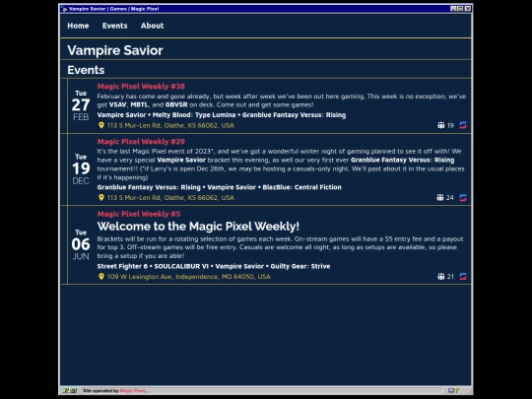The image size is (532, 399).
Task: Click the Vampire Savior page heading
Action: [x=115, y=50]
